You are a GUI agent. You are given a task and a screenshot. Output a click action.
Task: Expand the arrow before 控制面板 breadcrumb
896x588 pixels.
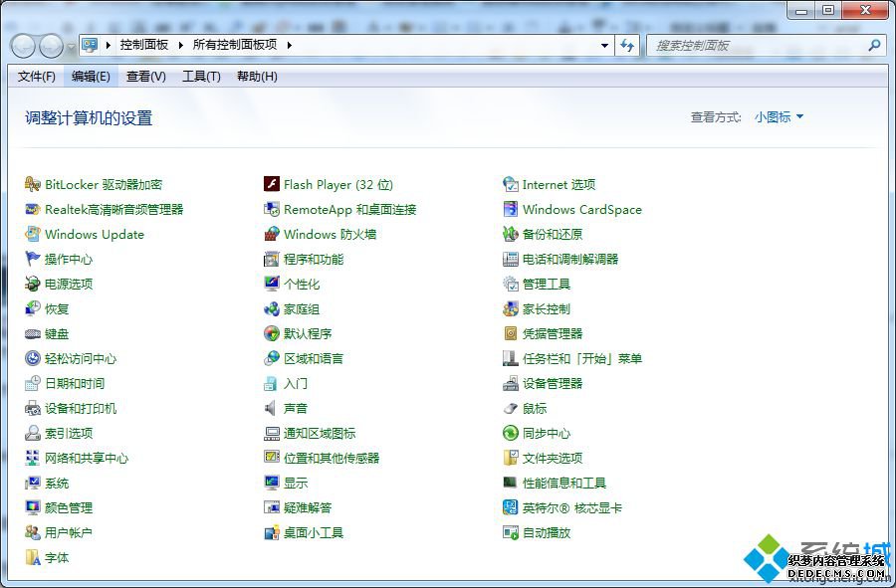point(108,45)
